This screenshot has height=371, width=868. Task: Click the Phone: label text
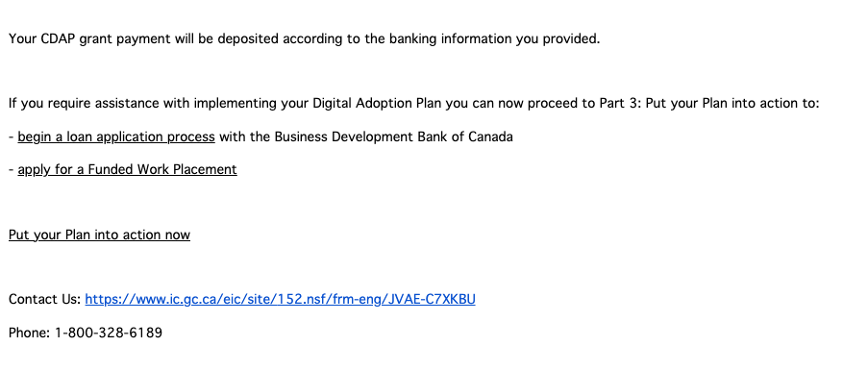pos(30,333)
